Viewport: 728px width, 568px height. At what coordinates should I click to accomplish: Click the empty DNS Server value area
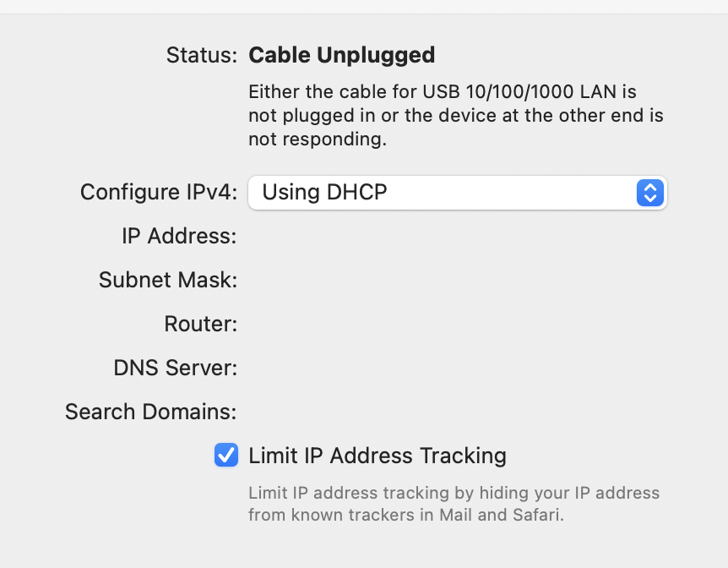[456, 368]
